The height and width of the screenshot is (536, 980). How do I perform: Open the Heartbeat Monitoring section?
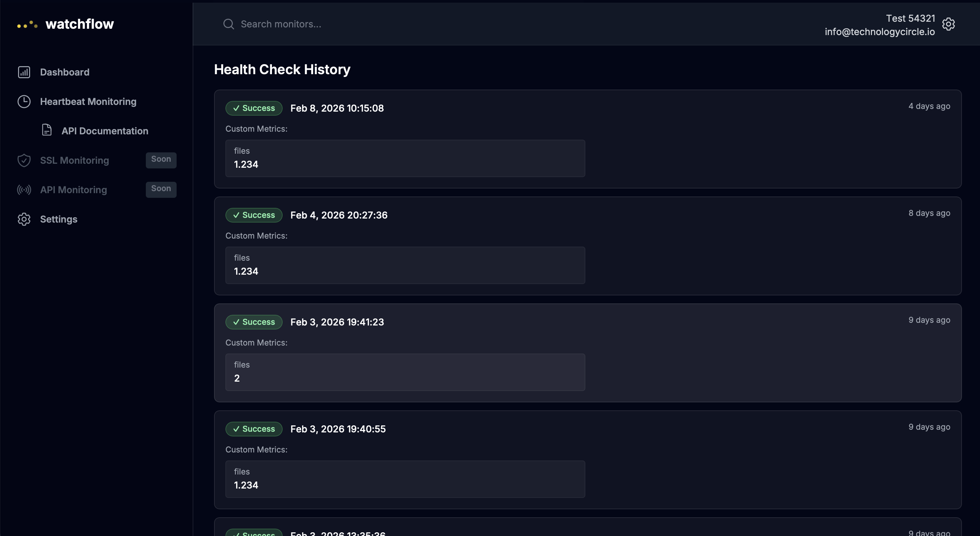(88, 102)
